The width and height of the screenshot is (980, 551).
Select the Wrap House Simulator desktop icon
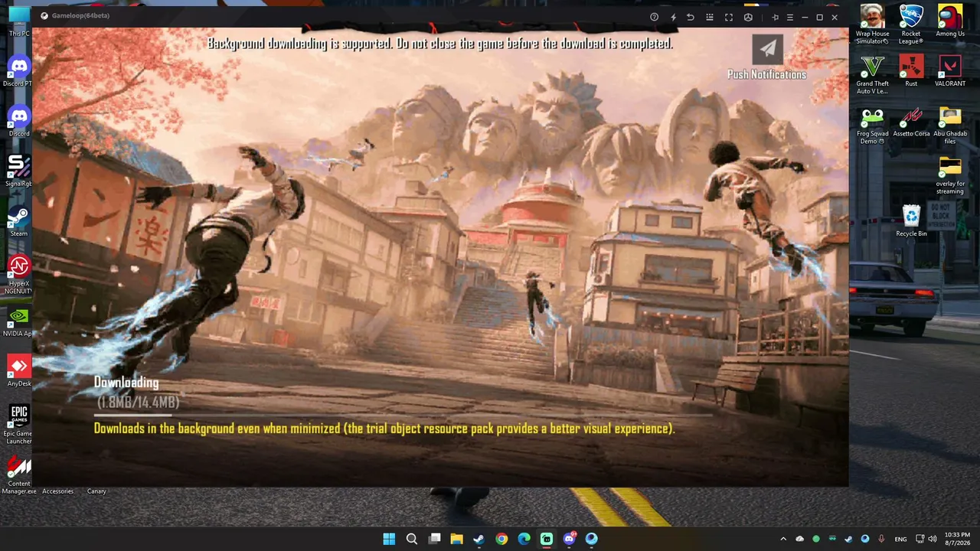pyautogui.click(x=872, y=24)
